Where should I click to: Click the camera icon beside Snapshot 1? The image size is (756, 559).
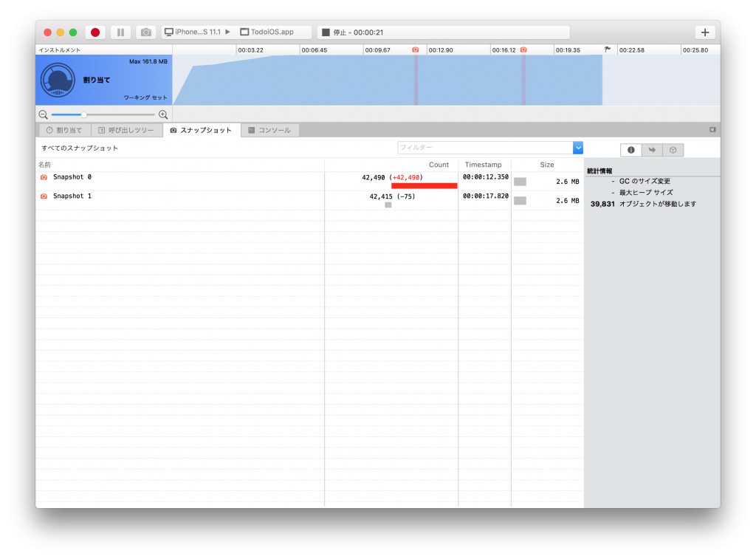[x=44, y=196]
